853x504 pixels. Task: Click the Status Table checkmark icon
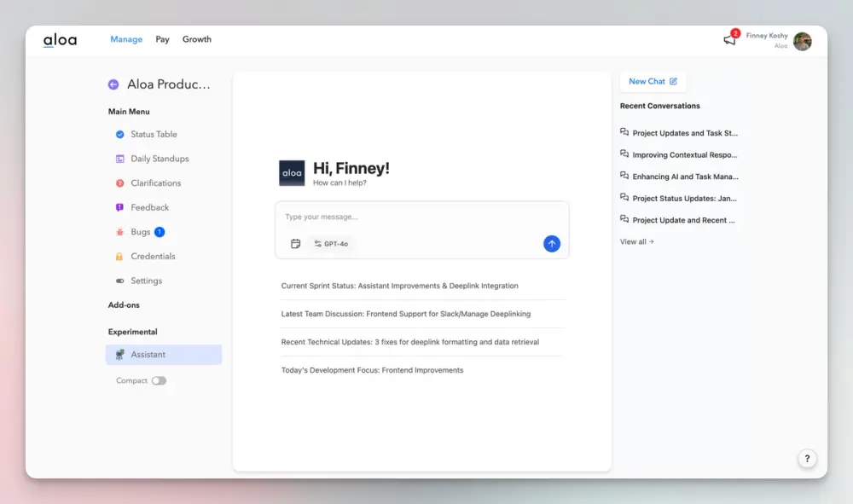coord(119,134)
